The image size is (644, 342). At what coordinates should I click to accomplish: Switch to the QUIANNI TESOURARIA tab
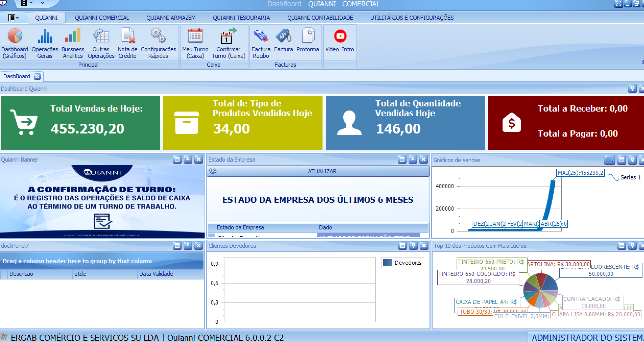click(x=241, y=17)
